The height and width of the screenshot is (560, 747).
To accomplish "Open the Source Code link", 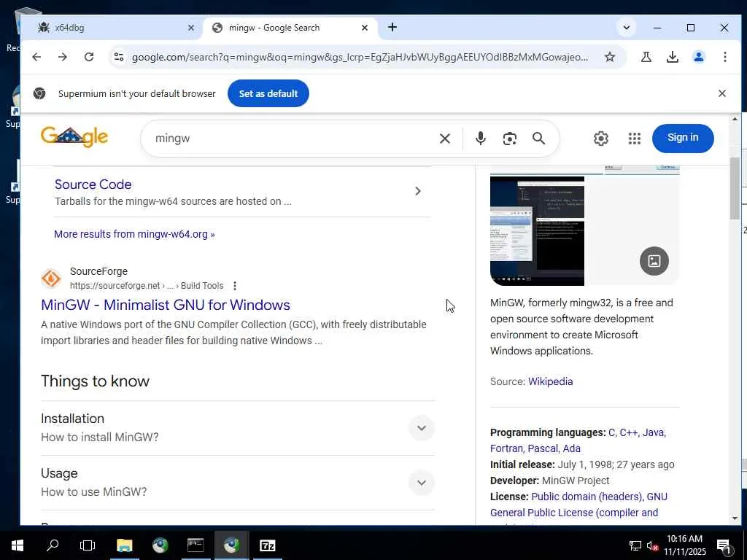I will point(93,184).
